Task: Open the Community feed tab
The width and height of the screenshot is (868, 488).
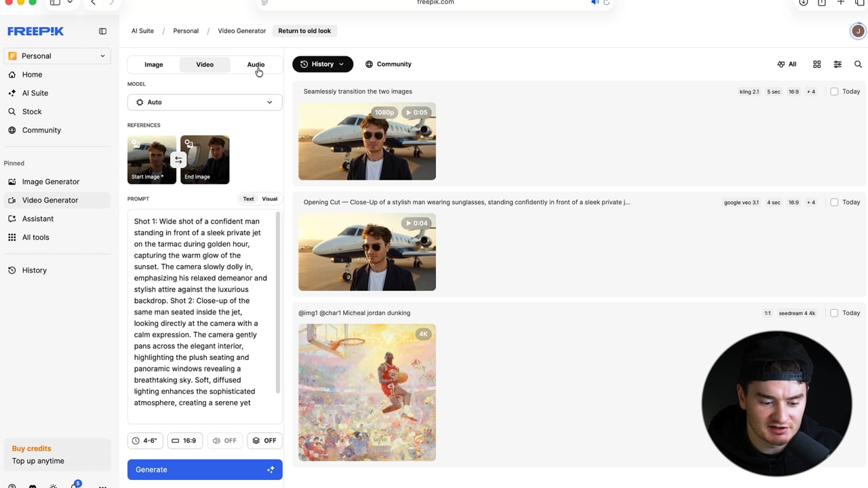Action: pos(389,64)
